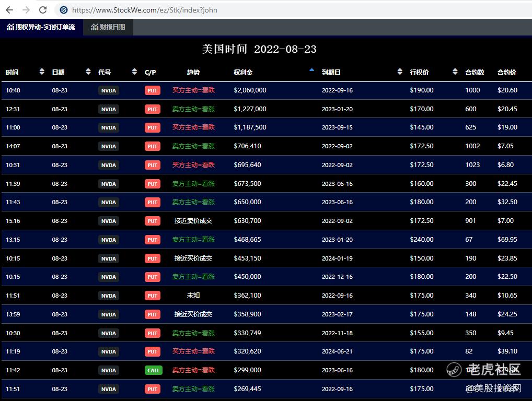The height and width of the screenshot is (401, 532).
Task: Click the PUT badge in the 10:48 row
Action: tap(153, 90)
